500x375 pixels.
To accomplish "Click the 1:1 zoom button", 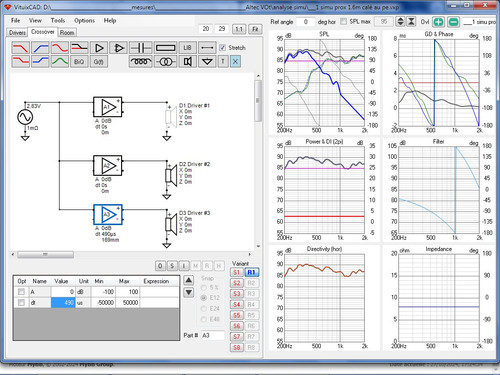I will point(239,29).
